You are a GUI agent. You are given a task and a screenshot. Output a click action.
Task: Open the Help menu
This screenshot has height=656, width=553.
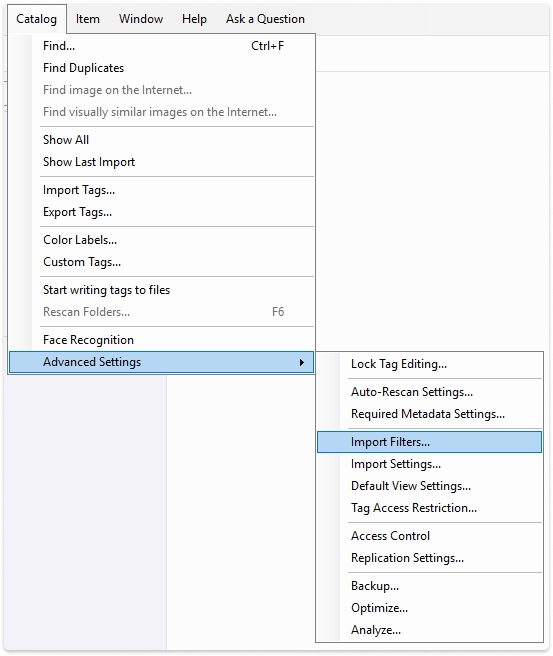tap(194, 19)
